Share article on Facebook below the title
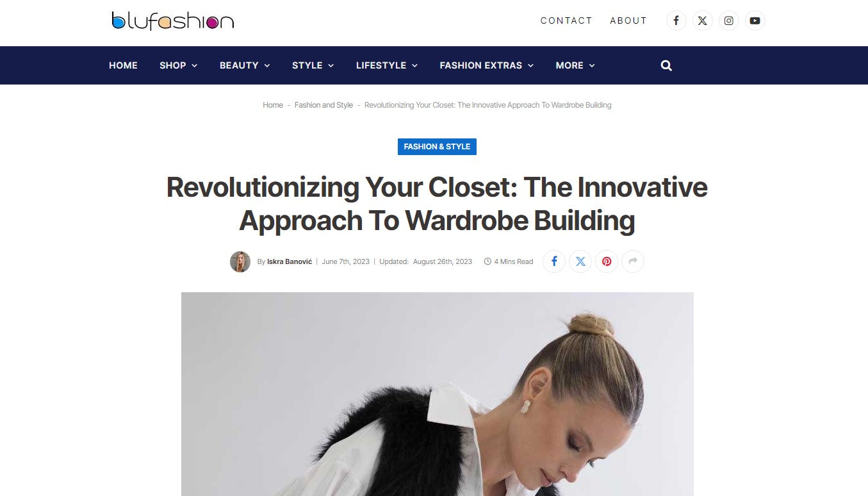The image size is (868, 496). (554, 261)
